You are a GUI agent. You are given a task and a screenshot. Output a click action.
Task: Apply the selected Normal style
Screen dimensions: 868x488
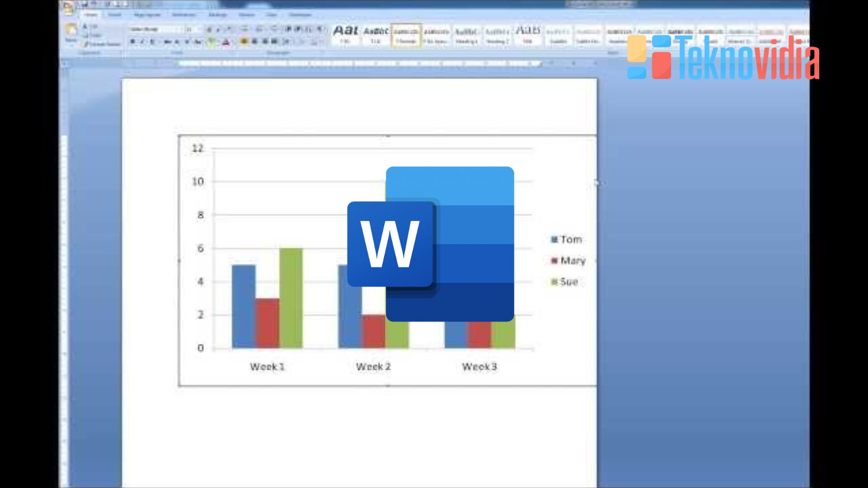tap(406, 35)
